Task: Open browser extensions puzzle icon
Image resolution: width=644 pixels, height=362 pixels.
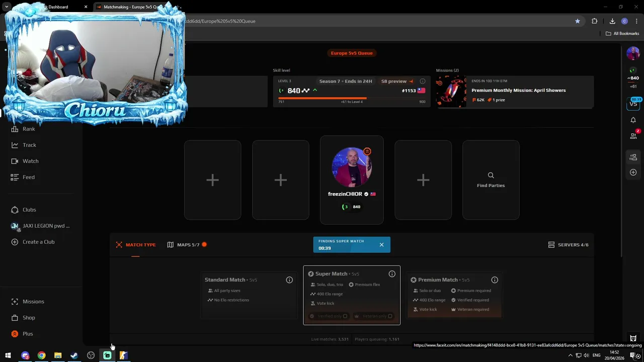Action: [595, 21]
